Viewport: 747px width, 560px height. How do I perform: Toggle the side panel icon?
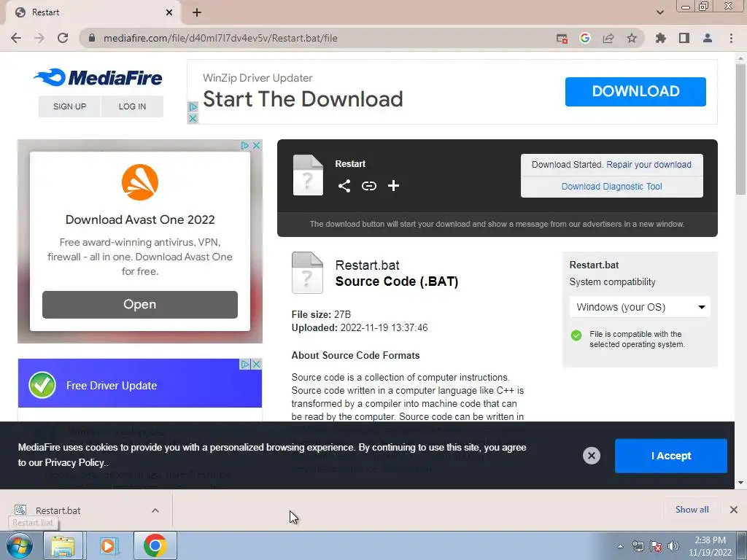pyautogui.click(x=684, y=38)
